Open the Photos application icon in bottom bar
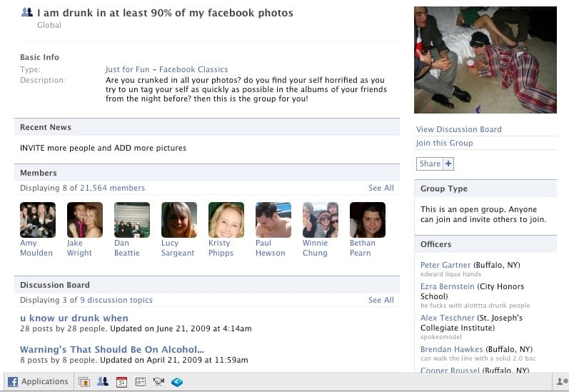 pos(84,382)
